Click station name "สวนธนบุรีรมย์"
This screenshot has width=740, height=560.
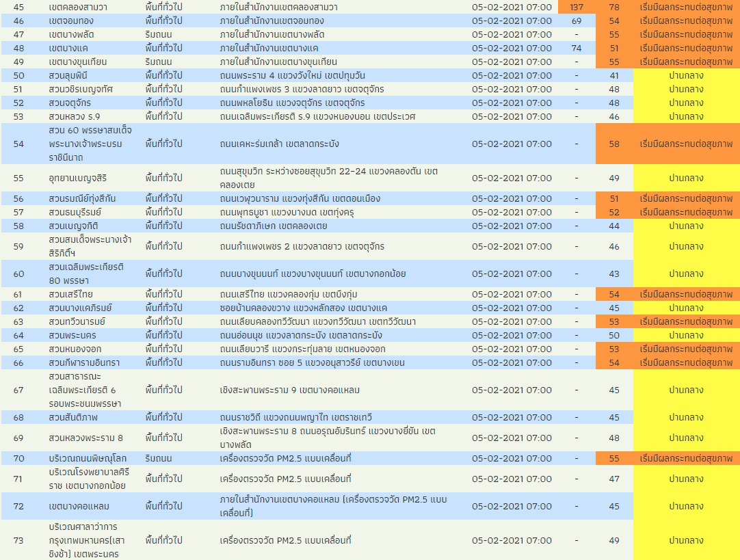[x=75, y=212]
